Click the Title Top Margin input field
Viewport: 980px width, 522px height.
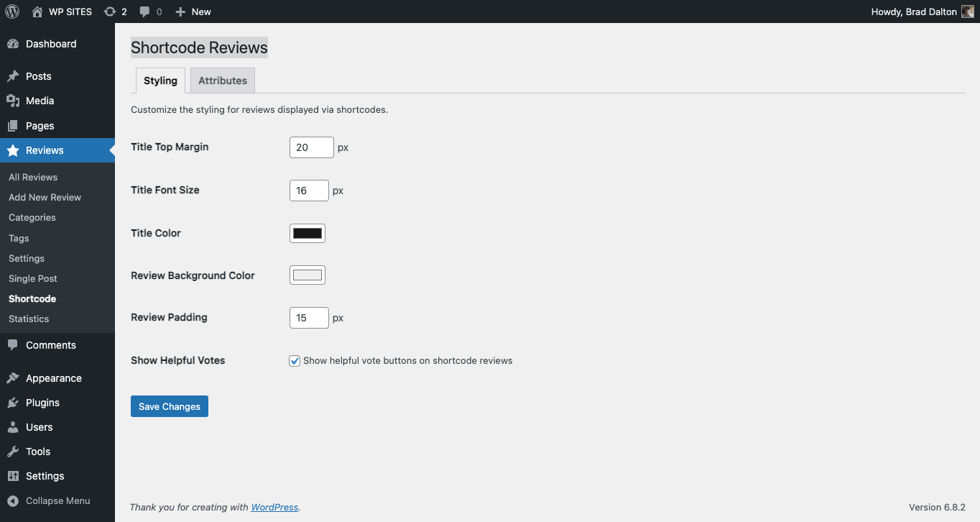click(311, 147)
